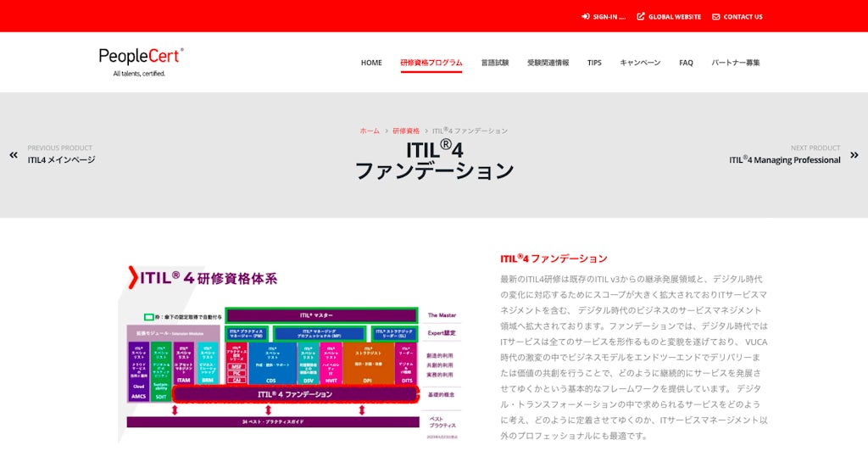Click the PeopleCert logo
The height and width of the screenshot is (462, 868).
[141, 61]
